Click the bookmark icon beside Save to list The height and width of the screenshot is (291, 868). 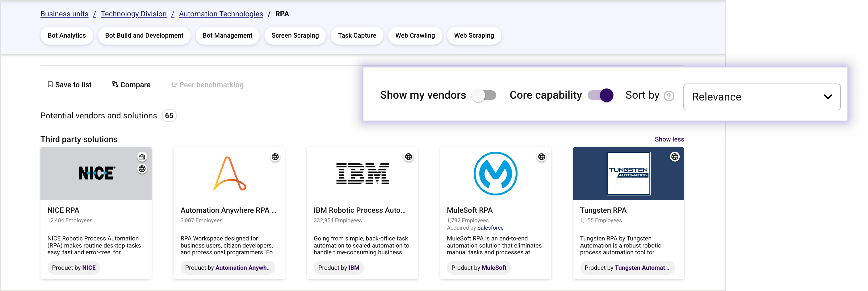click(x=50, y=84)
